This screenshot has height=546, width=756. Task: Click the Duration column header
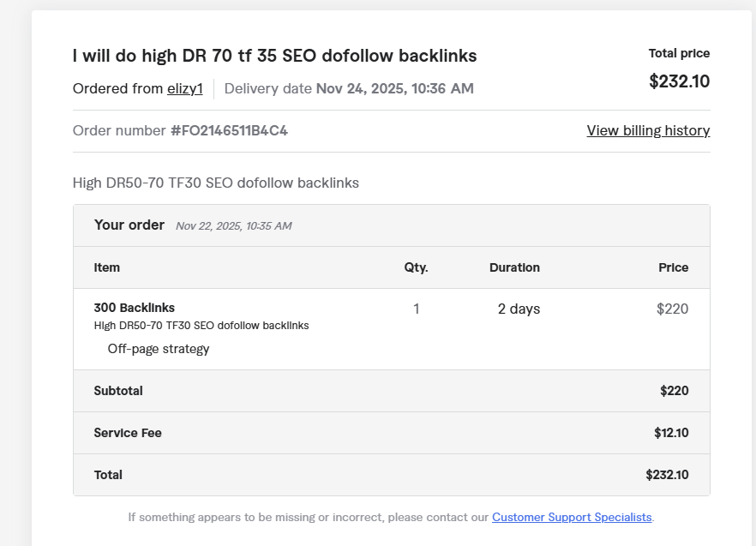514,267
